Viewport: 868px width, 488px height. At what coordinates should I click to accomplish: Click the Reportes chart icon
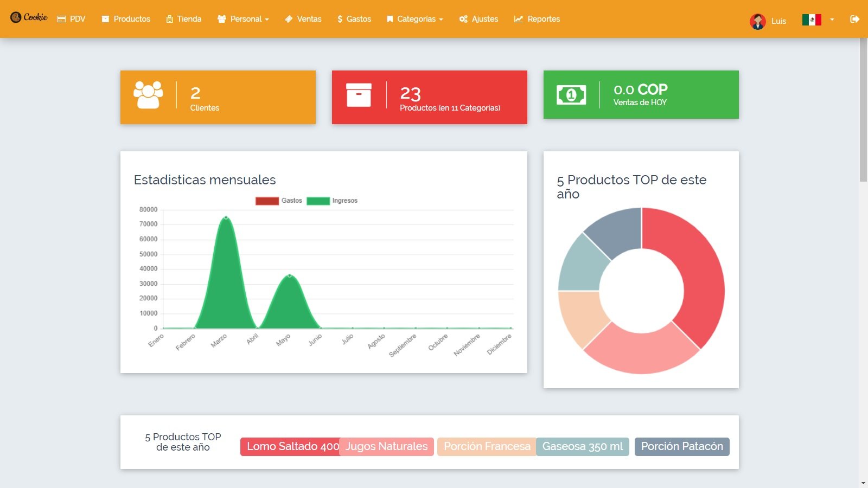(519, 19)
